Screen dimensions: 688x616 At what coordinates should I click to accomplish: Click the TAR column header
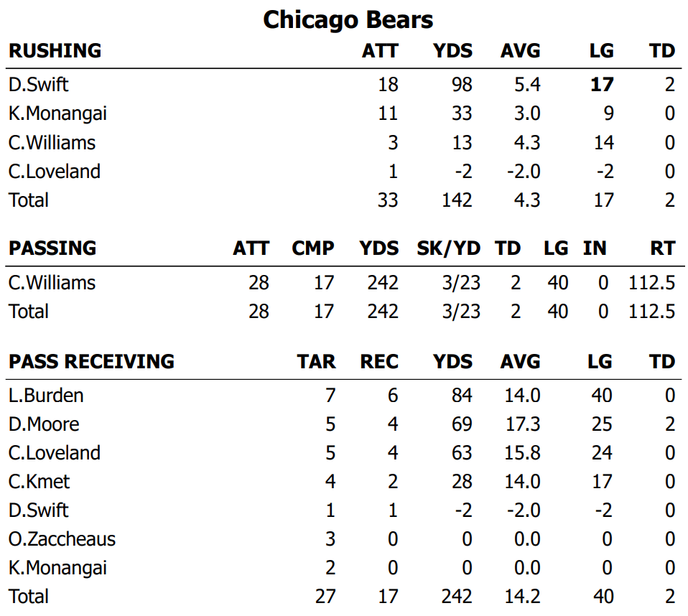316,361
